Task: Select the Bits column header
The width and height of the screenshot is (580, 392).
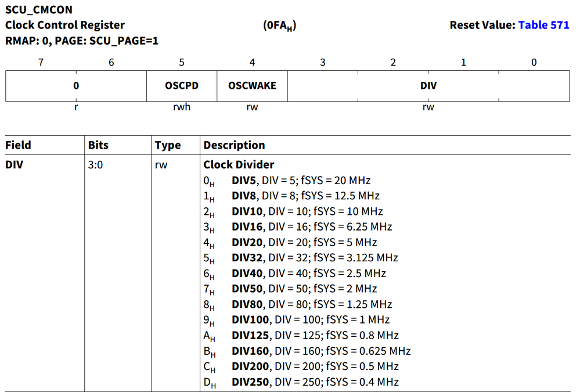Action: tap(97, 145)
